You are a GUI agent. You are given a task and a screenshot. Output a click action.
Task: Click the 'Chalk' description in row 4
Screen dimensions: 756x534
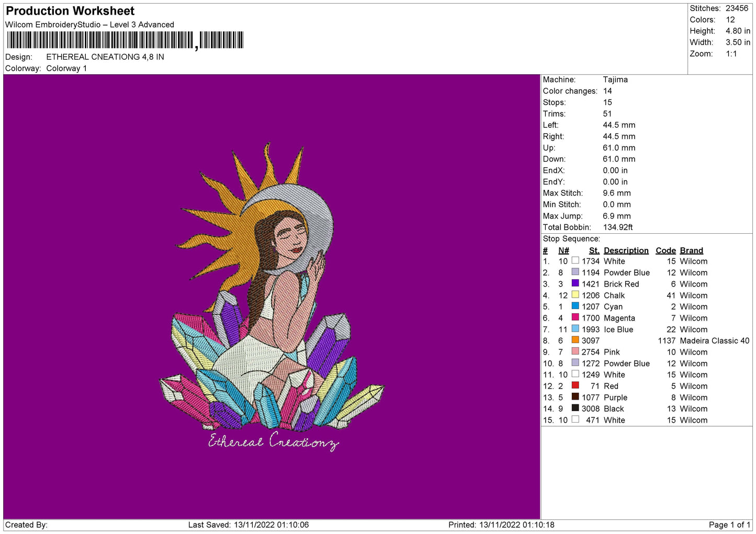[x=614, y=296]
